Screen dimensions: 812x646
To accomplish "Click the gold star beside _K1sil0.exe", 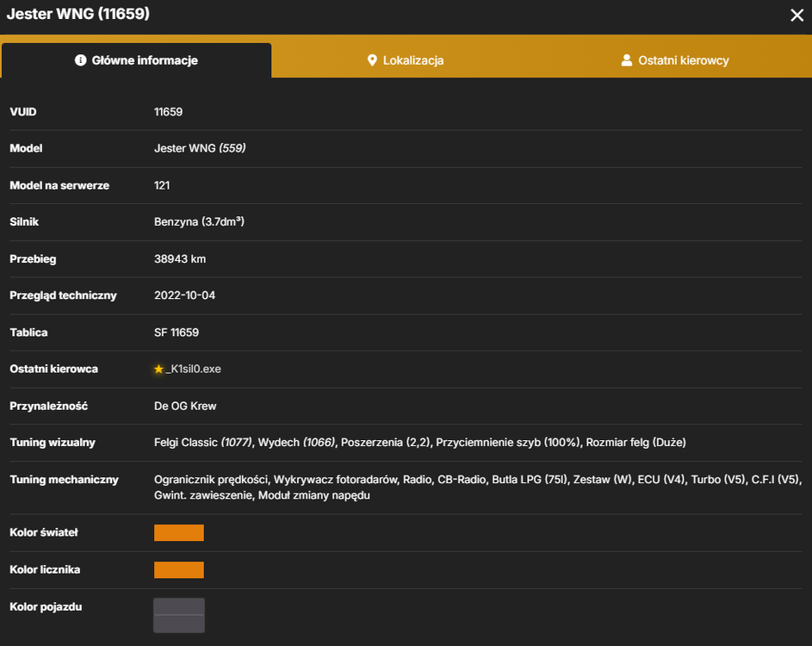I will [159, 369].
